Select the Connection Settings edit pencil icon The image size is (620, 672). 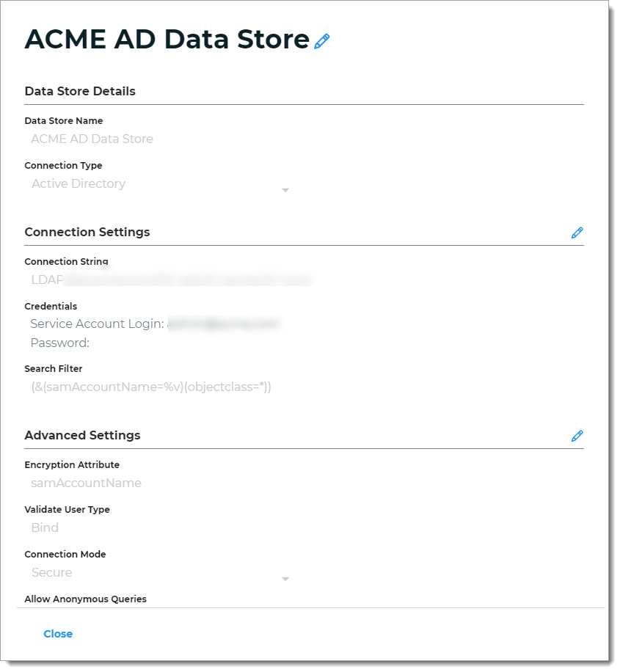(577, 233)
